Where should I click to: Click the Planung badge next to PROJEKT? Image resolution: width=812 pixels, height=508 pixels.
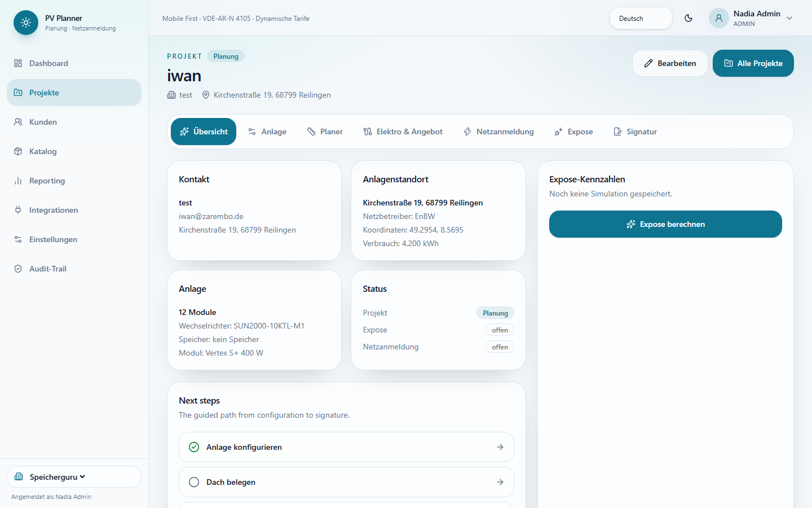(x=226, y=56)
